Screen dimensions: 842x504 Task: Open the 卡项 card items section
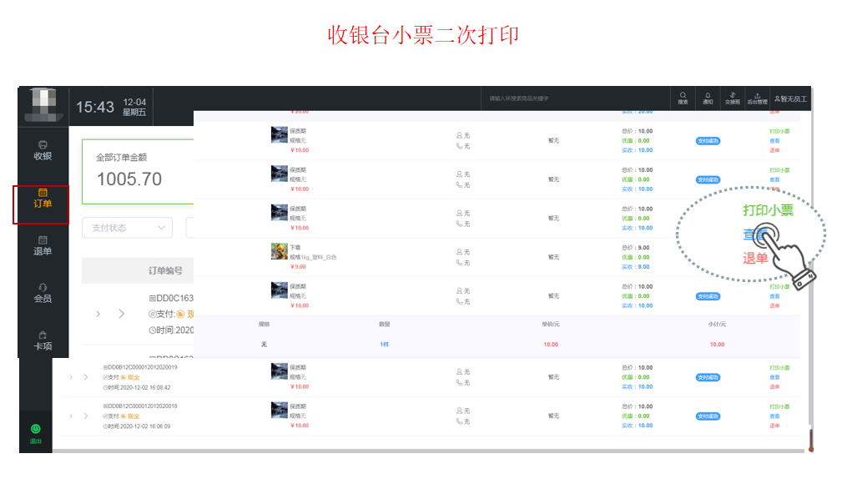pyautogui.click(x=43, y=340)
